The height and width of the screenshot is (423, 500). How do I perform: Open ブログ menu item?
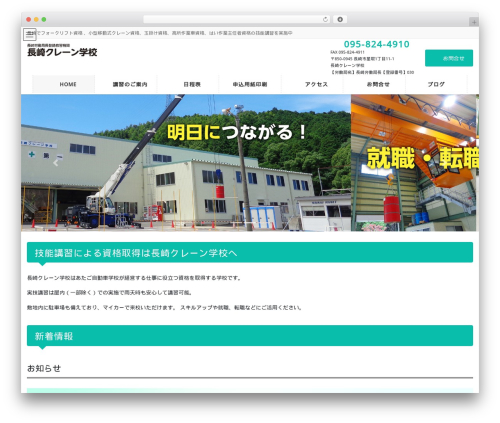pos(436,84)
